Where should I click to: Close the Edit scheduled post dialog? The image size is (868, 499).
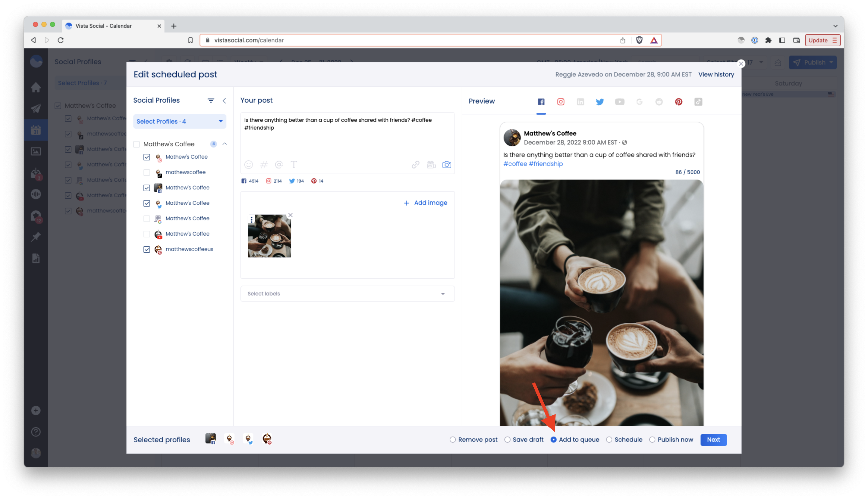coord(741,63)
